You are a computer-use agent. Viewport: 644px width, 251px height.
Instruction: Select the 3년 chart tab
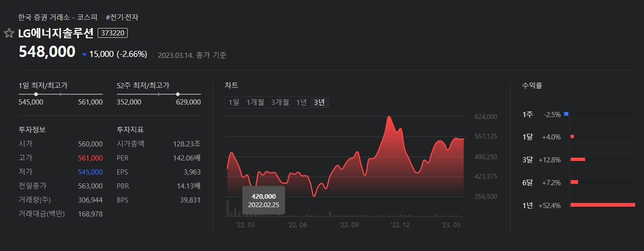pyautogui.click(x=319, y=102)
